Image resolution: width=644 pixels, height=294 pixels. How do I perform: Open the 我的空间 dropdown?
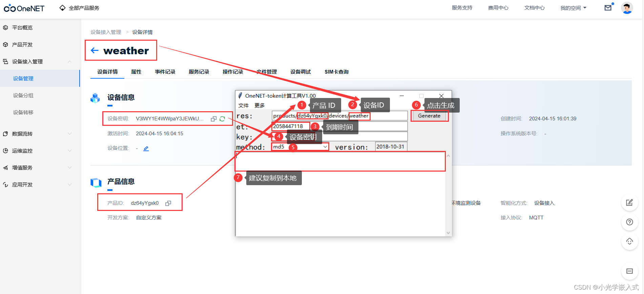[573, 8]
